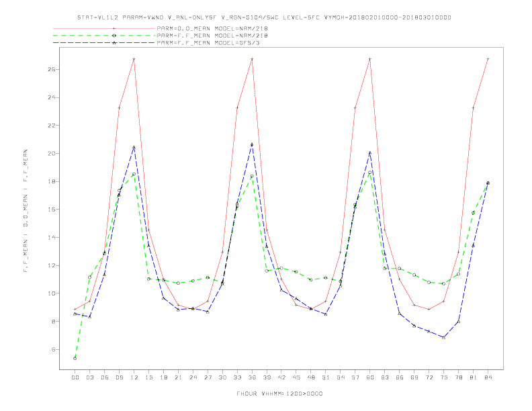Click the green dashed legend line sample
This screenshot has width=532, height=411.
(104, 36)
